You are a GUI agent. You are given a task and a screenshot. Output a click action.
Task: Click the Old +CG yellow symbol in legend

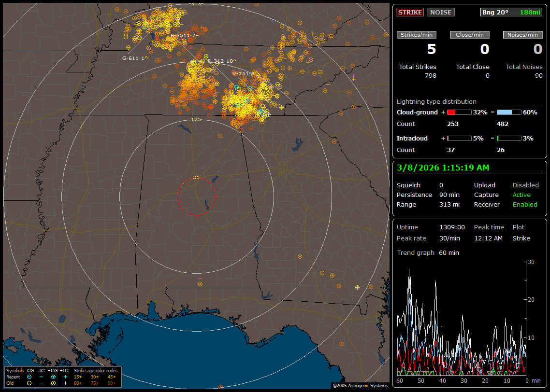click(x=53, y=383)
